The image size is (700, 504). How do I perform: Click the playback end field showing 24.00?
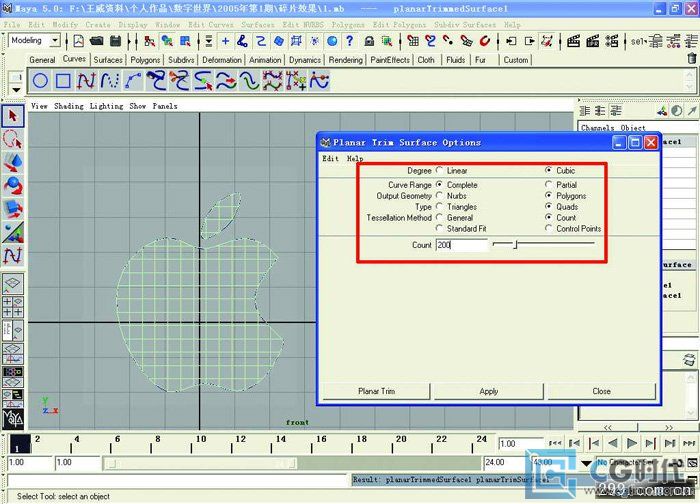(x=505, y=462)
